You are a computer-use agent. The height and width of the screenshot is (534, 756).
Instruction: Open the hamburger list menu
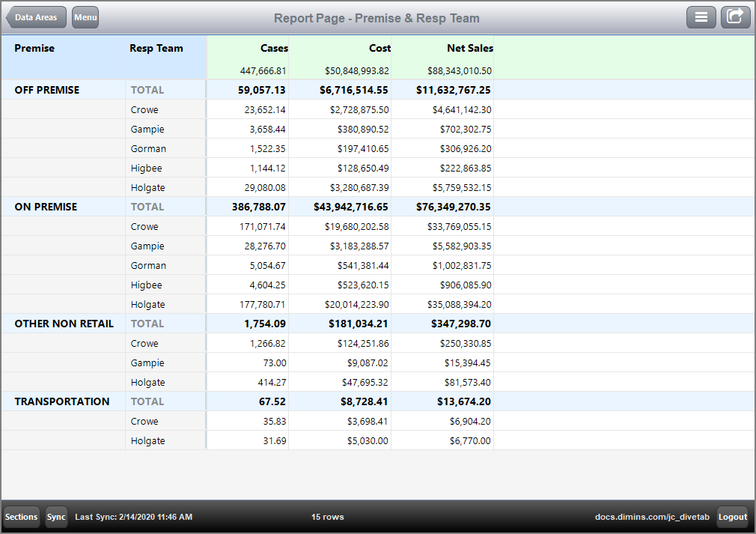tap(701, 16)
